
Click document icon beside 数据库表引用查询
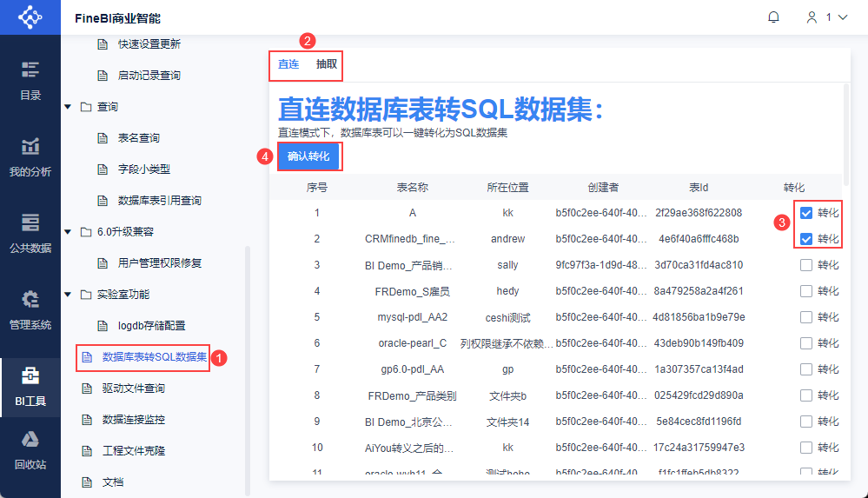(x=103, y=201)
